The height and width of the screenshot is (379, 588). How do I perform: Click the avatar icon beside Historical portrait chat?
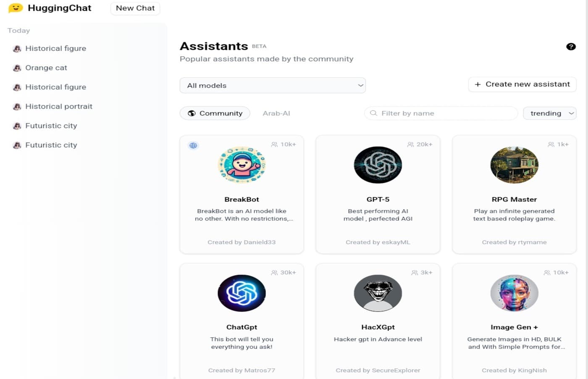pyautogui.click(x=17, y=106)
